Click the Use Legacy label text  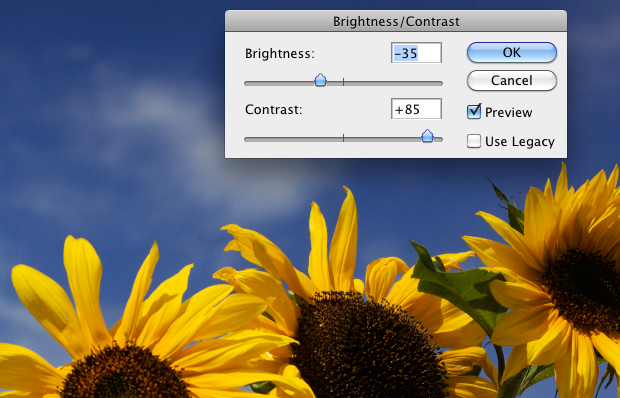(x=520, y=141)
